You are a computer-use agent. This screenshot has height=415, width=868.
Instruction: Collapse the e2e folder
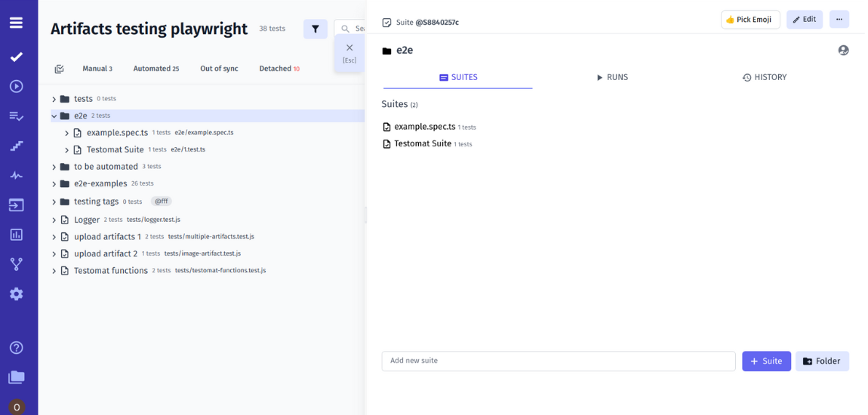click(54, 116)
